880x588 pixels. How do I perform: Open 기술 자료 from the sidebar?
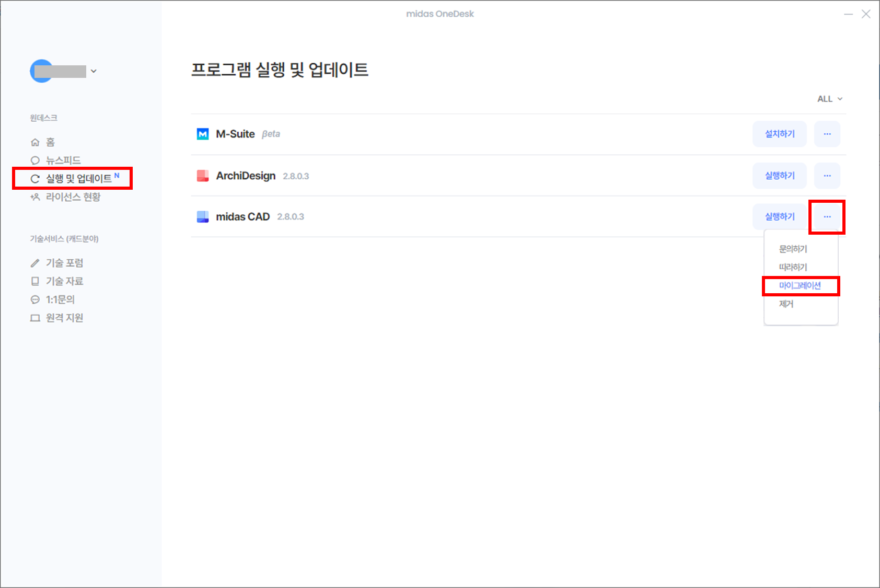(57, 281)
